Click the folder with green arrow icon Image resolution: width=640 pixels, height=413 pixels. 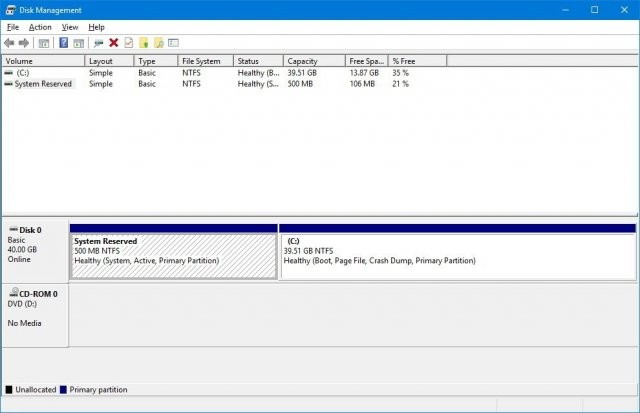[144, 42]
